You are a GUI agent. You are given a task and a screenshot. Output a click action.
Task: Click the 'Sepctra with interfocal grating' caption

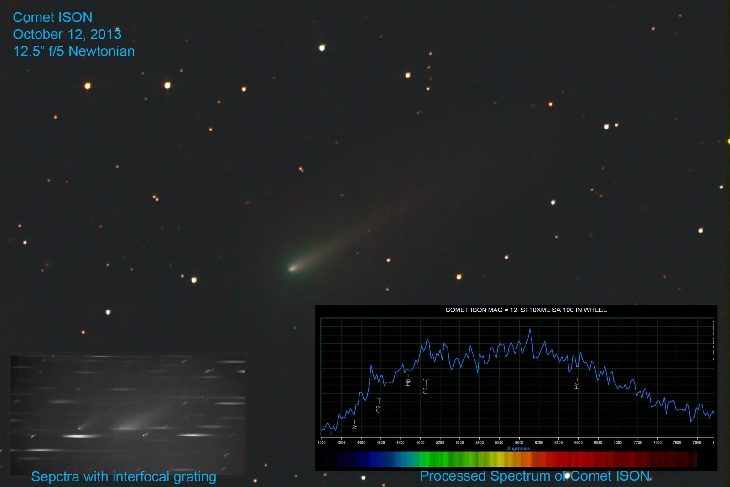(x=124, y=477)
